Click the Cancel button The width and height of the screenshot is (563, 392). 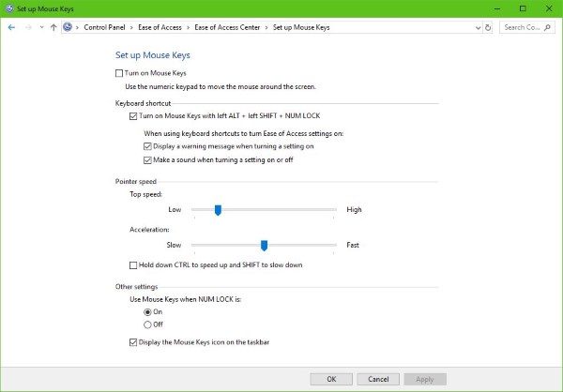pos(378,379)
